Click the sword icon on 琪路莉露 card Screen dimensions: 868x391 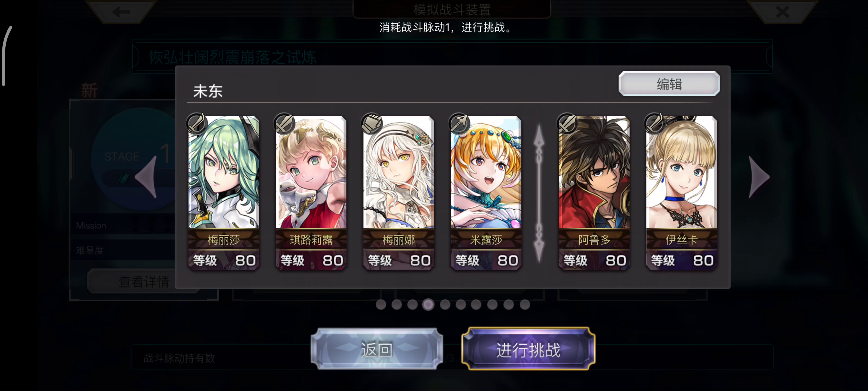tap(284, 124)
